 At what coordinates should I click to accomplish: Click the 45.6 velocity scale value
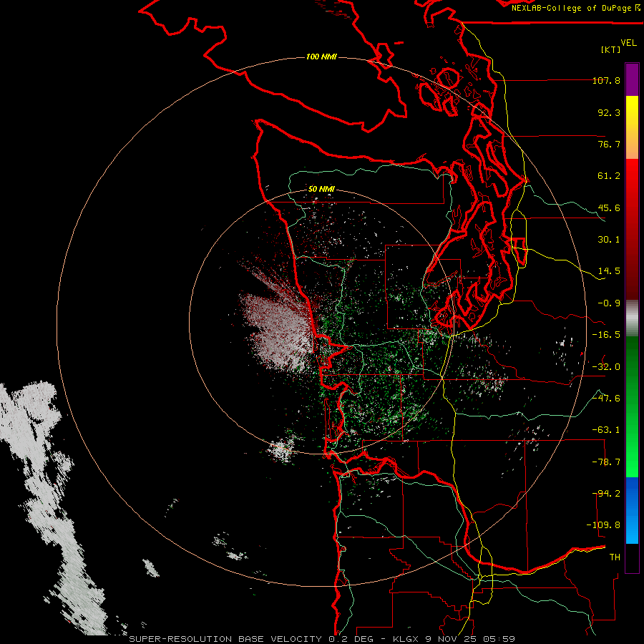[x=609, y=208]
